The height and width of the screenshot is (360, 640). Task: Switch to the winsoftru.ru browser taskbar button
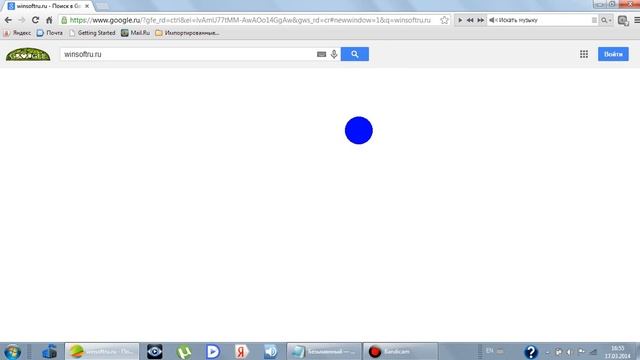click(102, 351)
